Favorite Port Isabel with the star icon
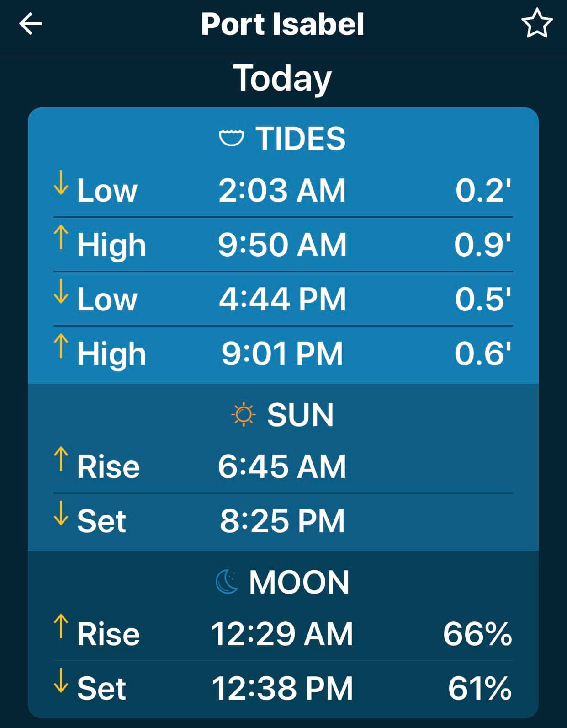The image size is (567, 728). click(x=537, y=23)
